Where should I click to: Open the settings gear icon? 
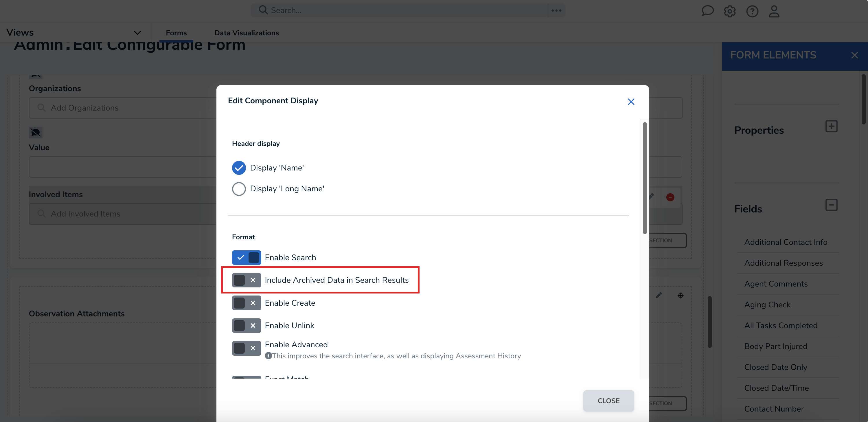point(730,11)
